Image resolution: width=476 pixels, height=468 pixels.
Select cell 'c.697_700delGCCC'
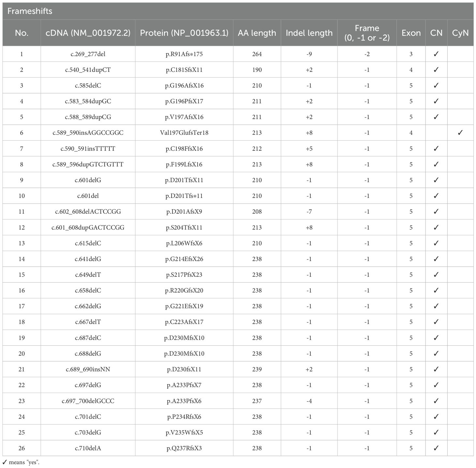(88, 401)
